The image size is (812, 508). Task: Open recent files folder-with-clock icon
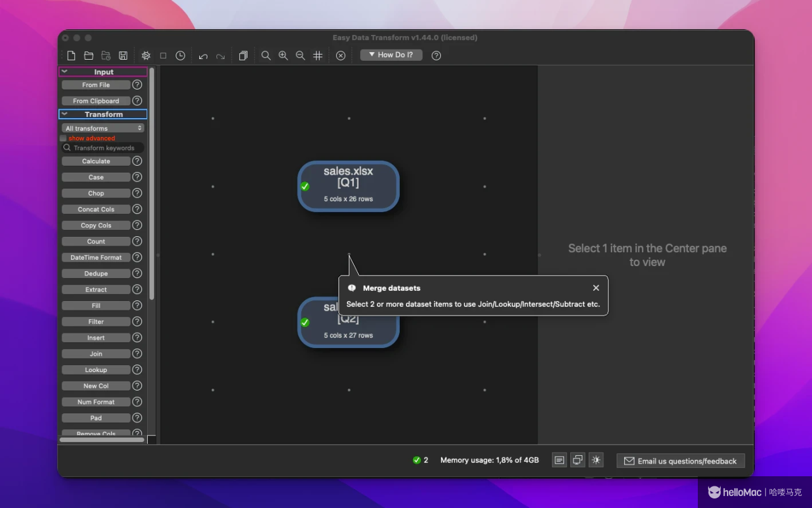(106, 56)
